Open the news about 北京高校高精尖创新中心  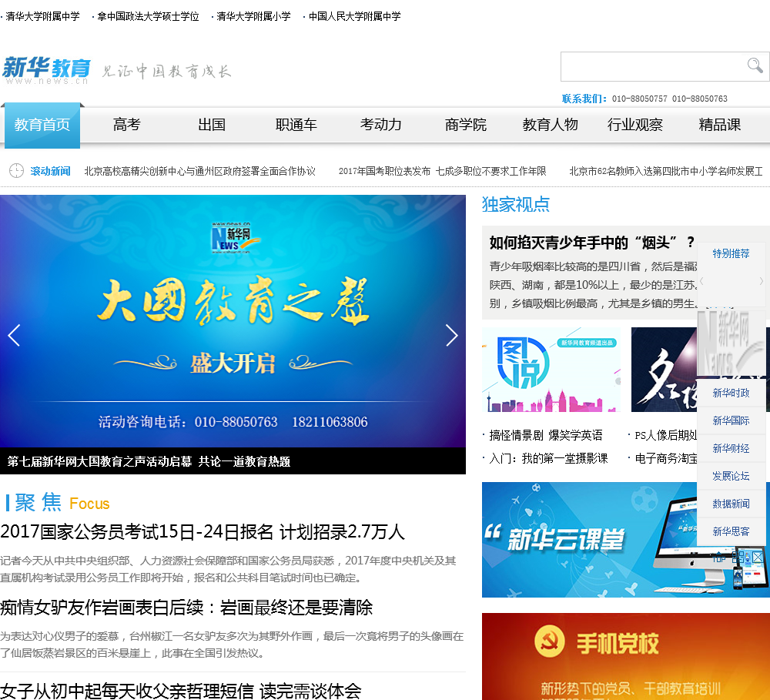tap(200, 171)
